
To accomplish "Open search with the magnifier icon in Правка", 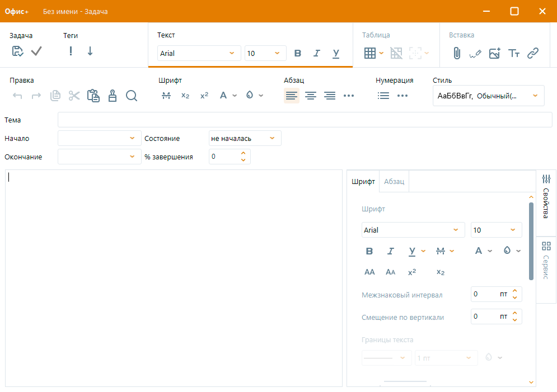I will 132,96.
